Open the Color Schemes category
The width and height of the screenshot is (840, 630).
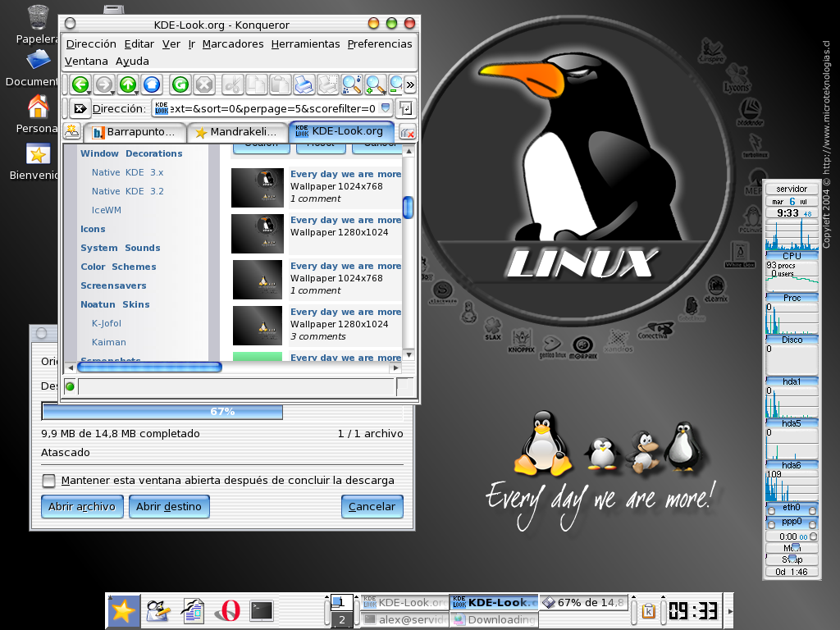pos(118,267)
